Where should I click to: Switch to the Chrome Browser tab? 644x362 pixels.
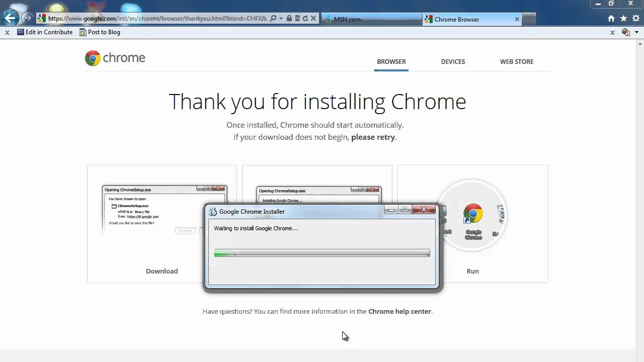pos(472,19)
